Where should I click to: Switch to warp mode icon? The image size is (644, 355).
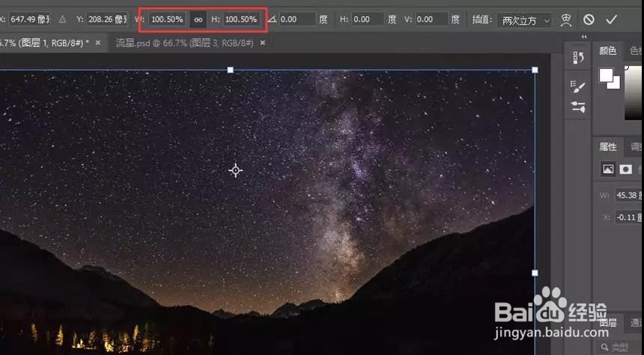pyautogui.click(x=566, y=19)
